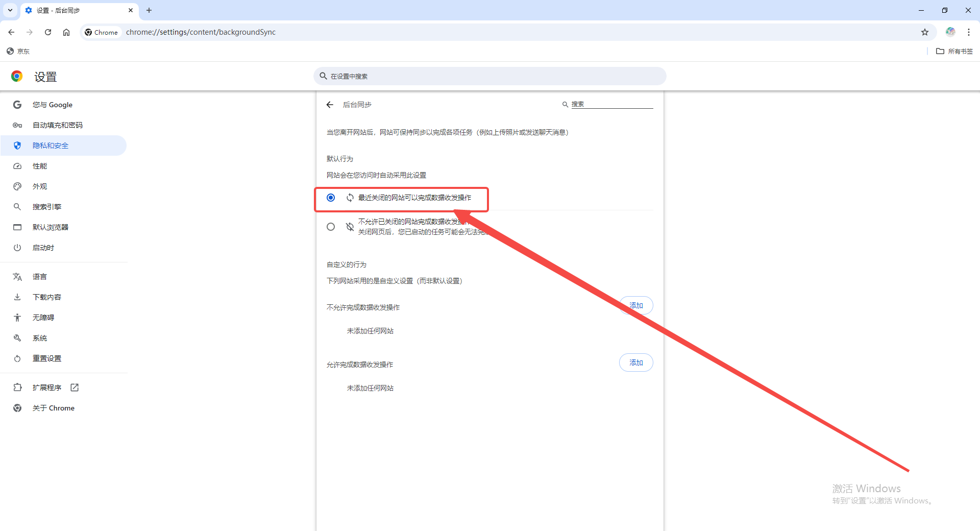Click the sync icon beside allowed option

tap(350, 198)
